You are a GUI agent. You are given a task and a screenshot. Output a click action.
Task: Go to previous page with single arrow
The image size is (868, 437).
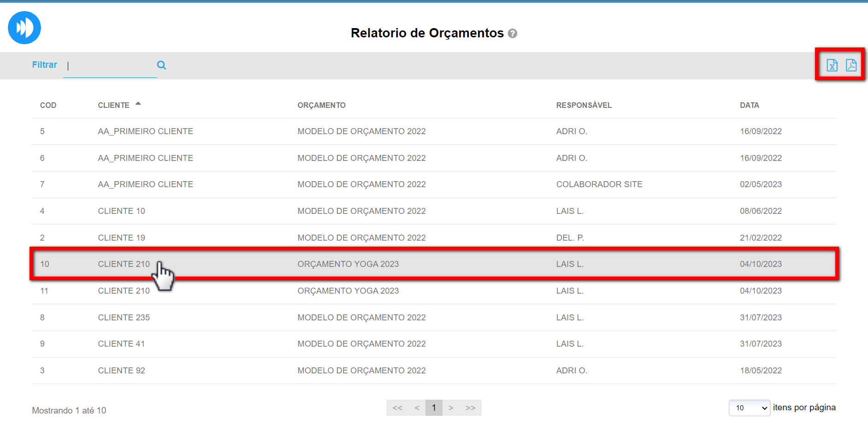point(417,408)
